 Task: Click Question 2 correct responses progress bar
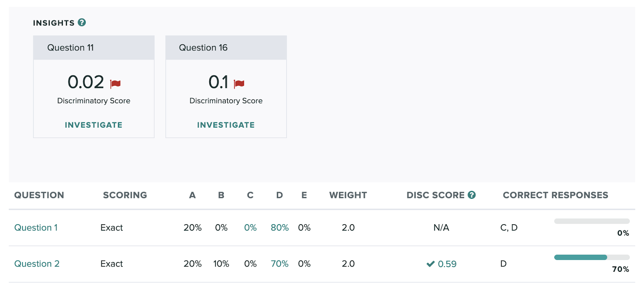pos(592,257)
